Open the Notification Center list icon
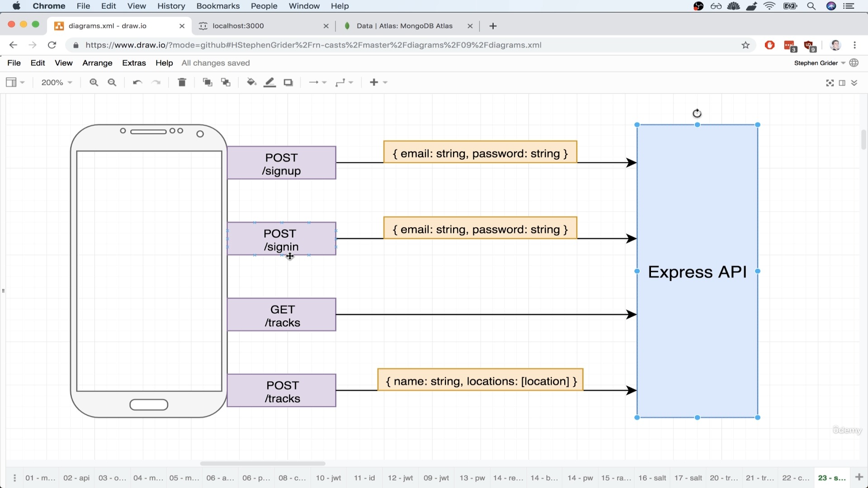 (849, 6)
